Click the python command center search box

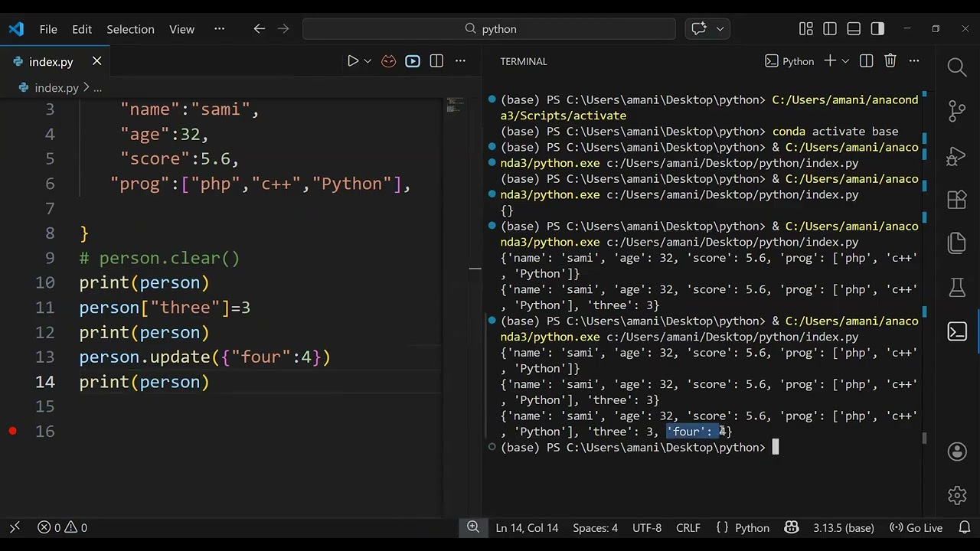click(489, 29)
